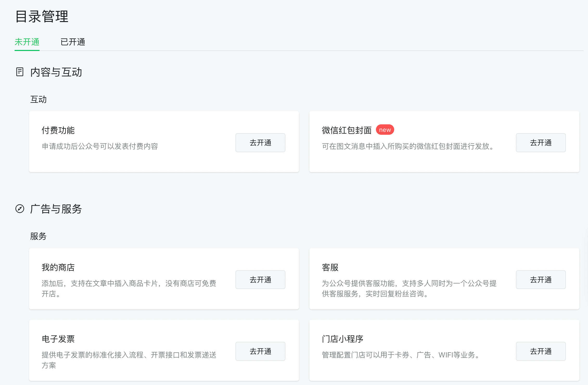This screenshot has height=385, width=588.
Task: Click the 电子发票 card title
Action: click(x=58, y=339)
